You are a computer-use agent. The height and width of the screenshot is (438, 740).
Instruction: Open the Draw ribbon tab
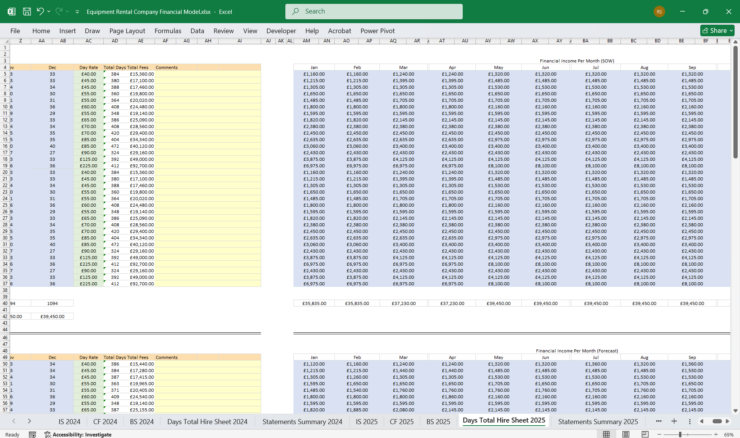[x=92, y=31]
